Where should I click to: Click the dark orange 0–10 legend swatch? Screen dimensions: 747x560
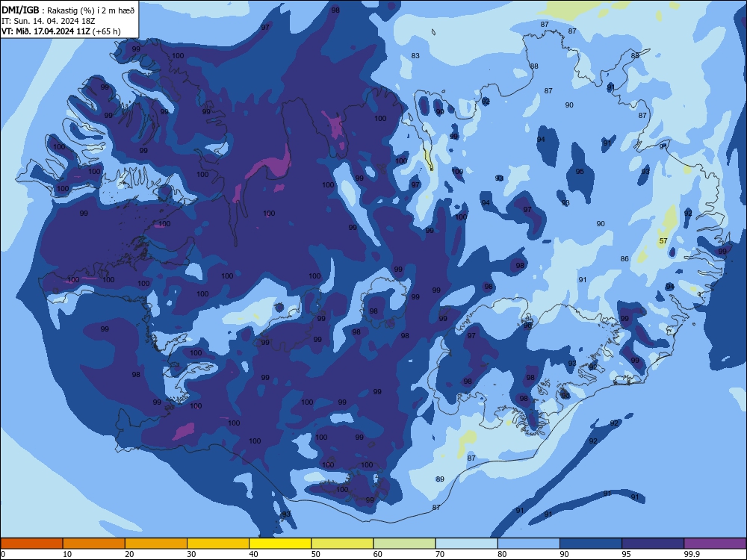(x=31, y=544)
